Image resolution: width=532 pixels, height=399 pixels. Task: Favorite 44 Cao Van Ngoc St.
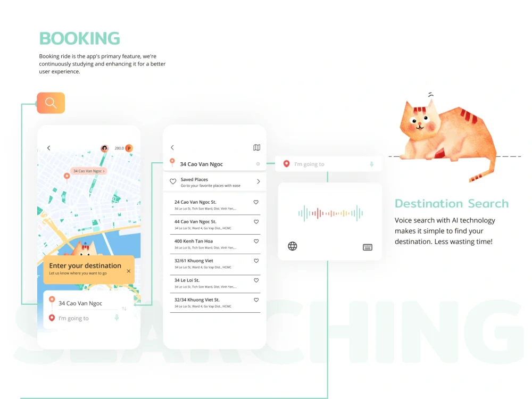point(256,222)
